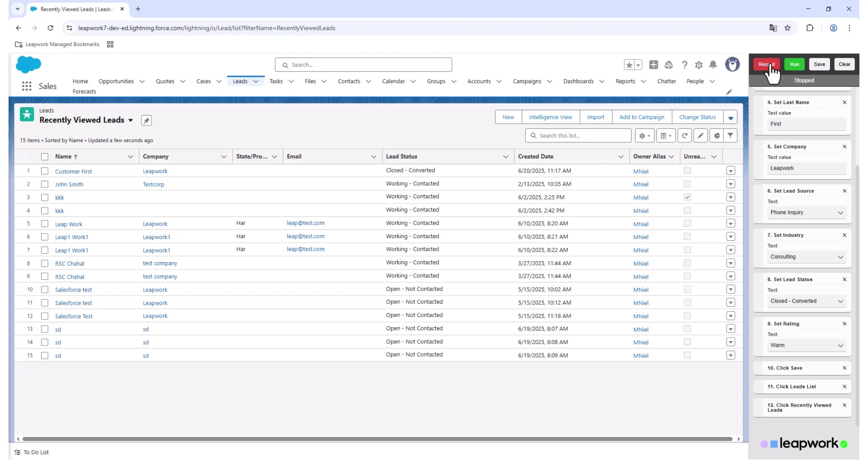
Task: Pin the Recently Viewed Leads list
Action: point(146,121)
